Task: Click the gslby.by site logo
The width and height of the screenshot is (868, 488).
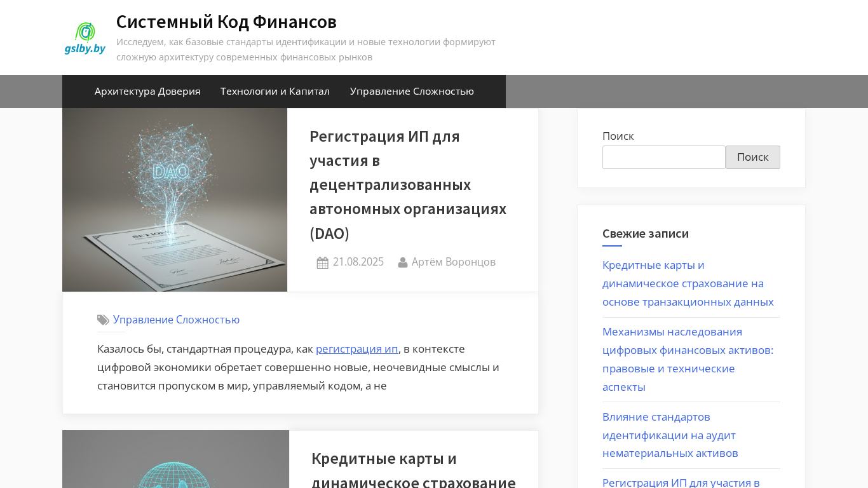Action: coord(85,38)
